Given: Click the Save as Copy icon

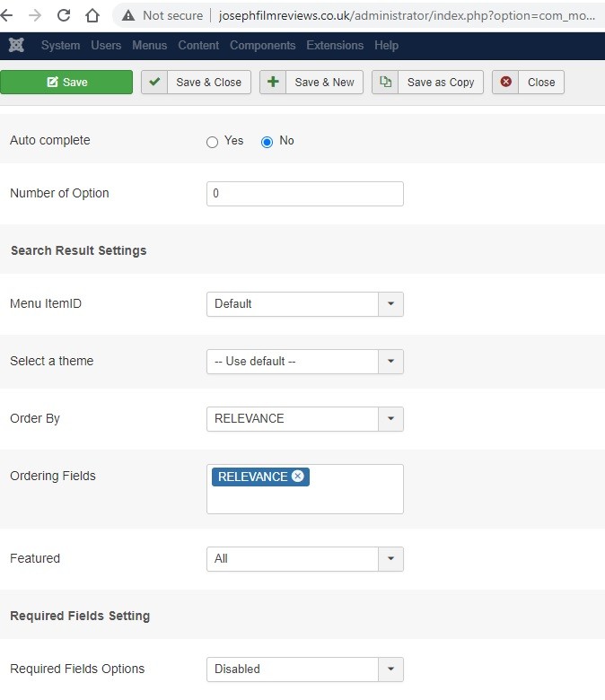Looking at the screenshot, I should point(385,82).
